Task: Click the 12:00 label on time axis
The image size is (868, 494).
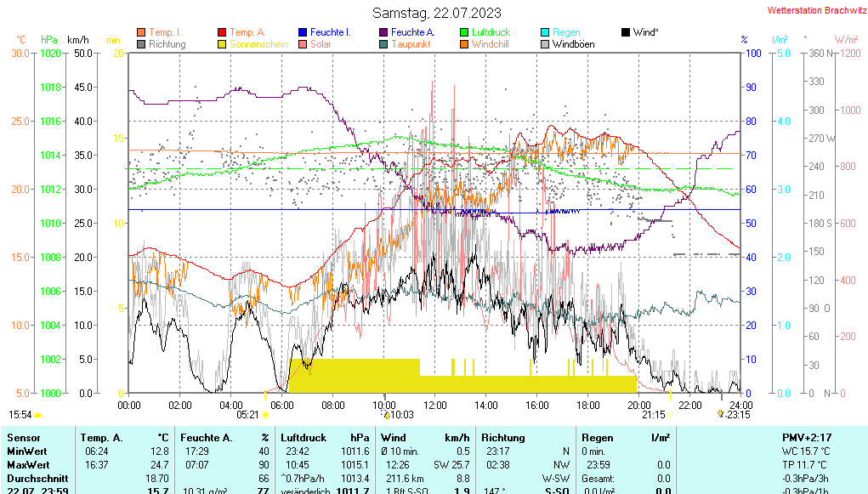Action: tap(434, 405)
